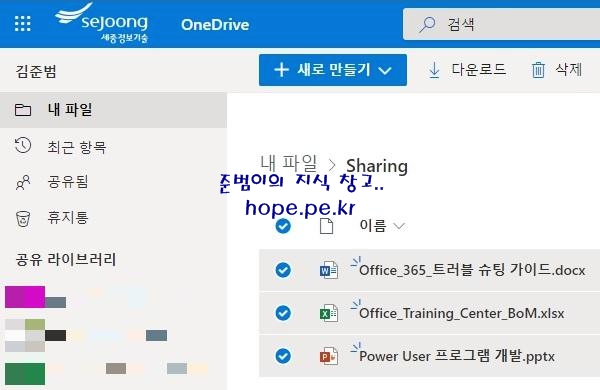Image resolution: width=600 pixels, height=390 pixels.
Task: Go to 내 파일 in the breadcrumb
Action: tap(289, 163)
